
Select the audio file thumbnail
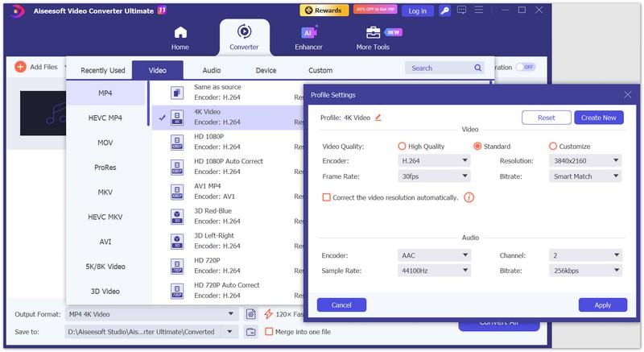click(43, 114)
